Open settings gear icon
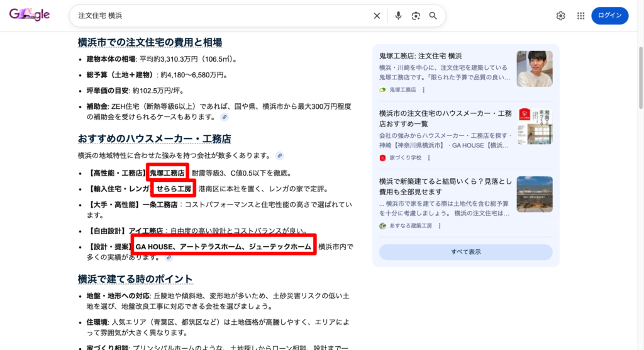 560,16
